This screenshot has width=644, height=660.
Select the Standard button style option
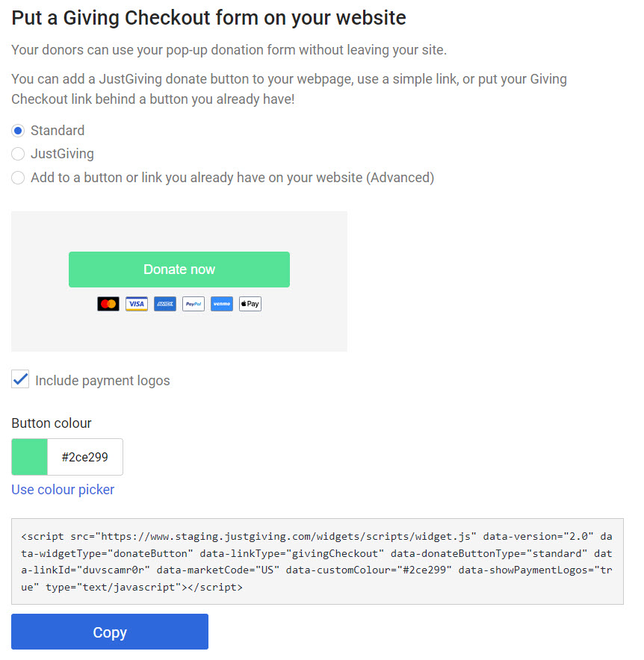click(x=17, y=131)
